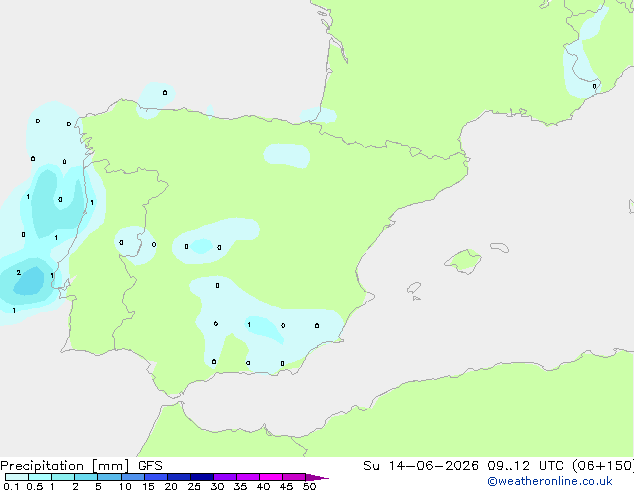634x490 pixels.
Task: Click the "Precipitation [mm] GFS" title text
Action: point(81,466)
